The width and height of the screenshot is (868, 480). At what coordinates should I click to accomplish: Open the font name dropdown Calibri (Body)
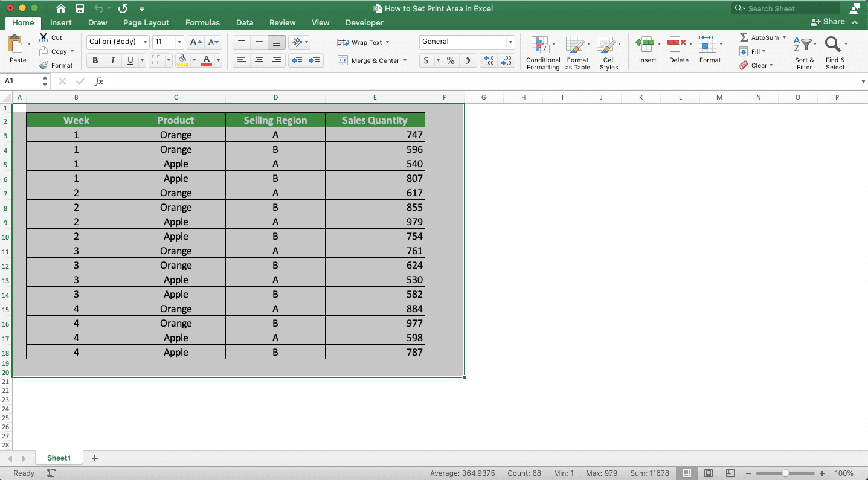point(145,42)
